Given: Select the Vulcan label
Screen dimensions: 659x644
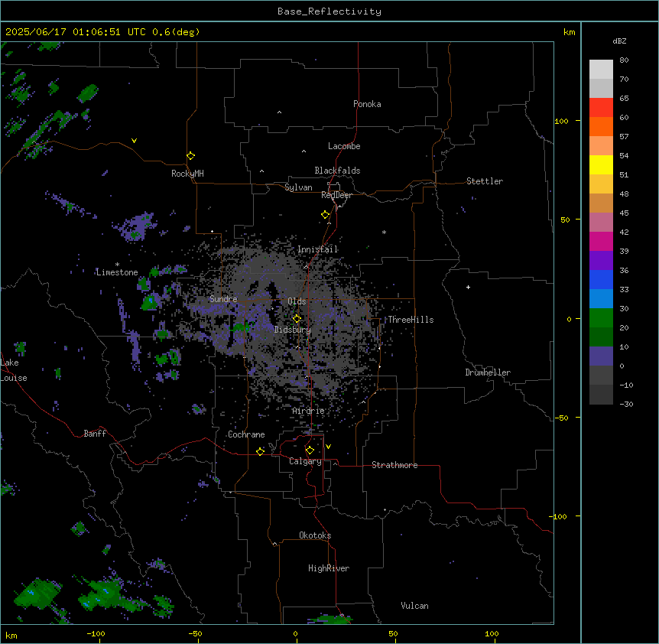Looking at the screenshot, I should 415,606.
